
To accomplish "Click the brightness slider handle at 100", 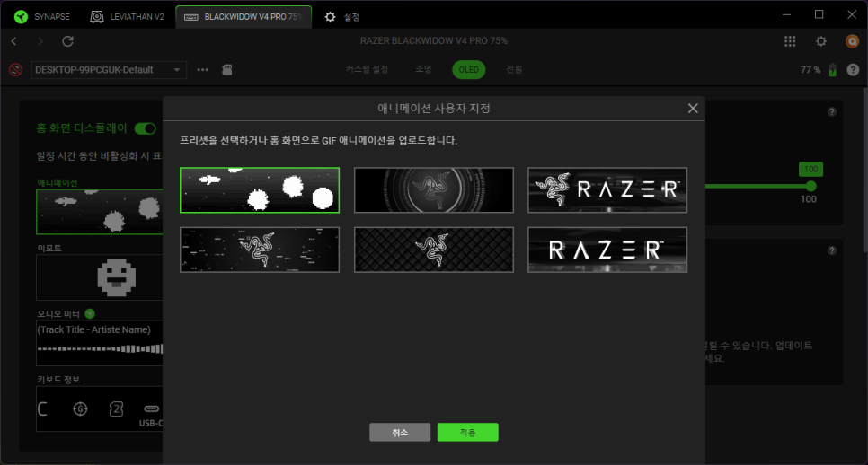I will [x=811, y=186].
